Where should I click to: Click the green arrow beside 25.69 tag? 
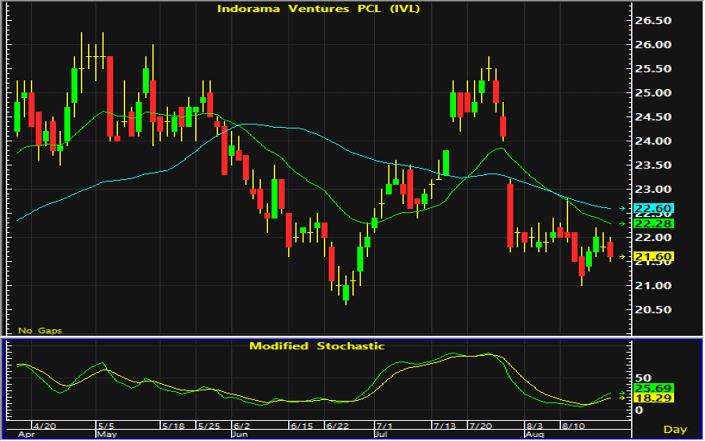click(x=622, y=393)
